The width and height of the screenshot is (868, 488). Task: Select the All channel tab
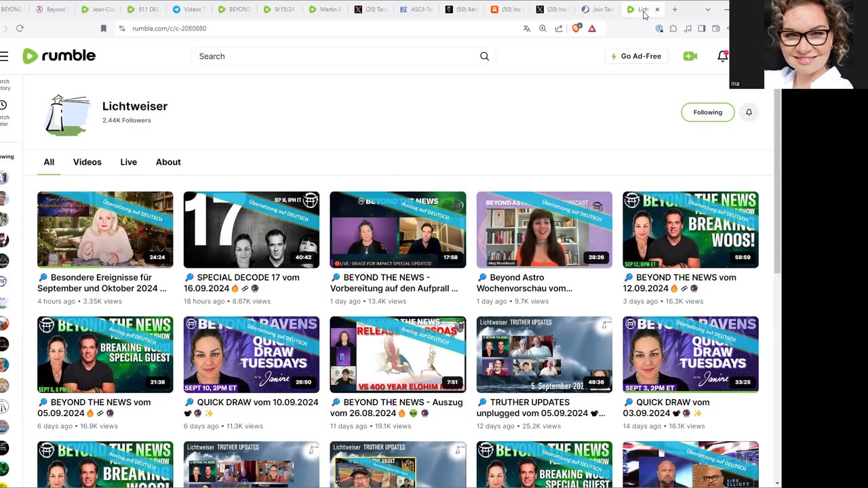pos(49,162)
